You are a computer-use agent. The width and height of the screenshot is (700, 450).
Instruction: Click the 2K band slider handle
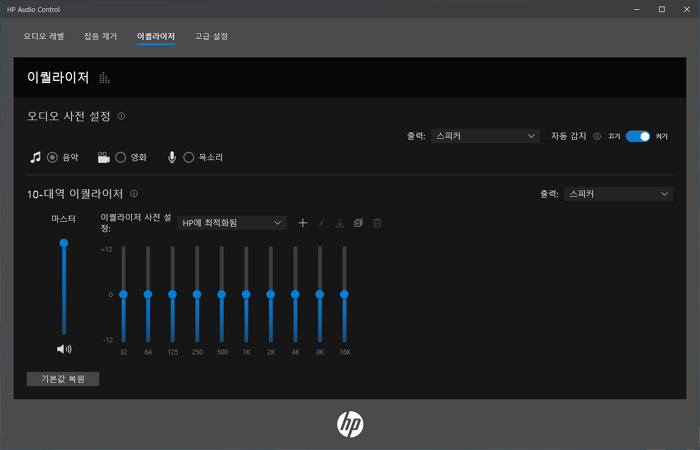click(271, 294)
